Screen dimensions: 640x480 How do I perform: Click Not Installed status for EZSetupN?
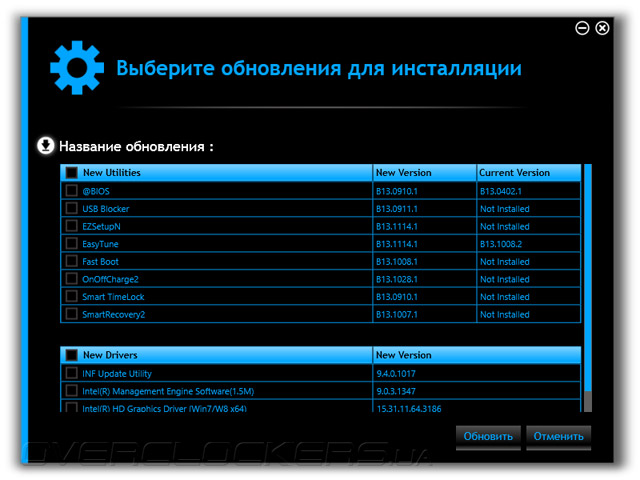[504, 227]
